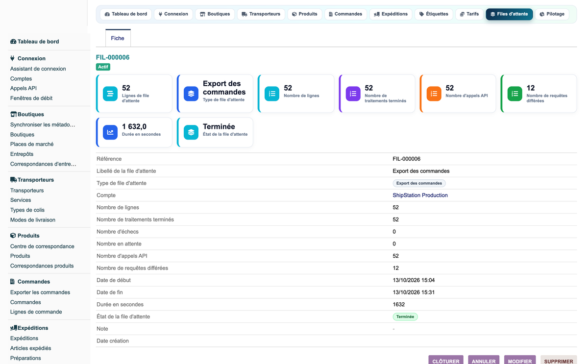Open Places de marché in the sidebar
This screenshot has width=588, height=364.
tap(32, 145)
